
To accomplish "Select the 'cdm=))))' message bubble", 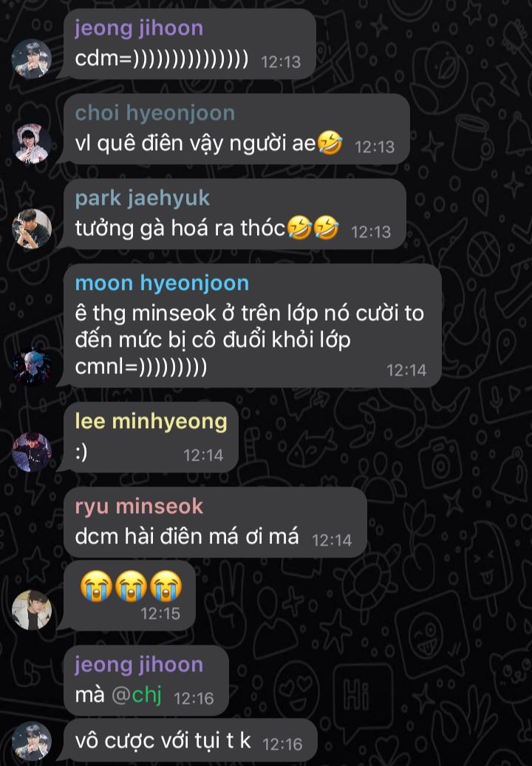I will (190, 44).
